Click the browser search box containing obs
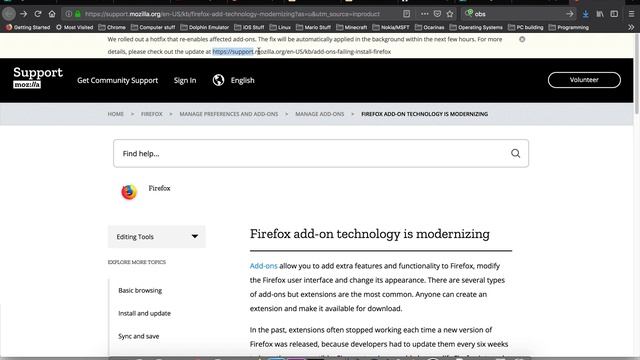Viewport: 640px width, 360px height. [x=518, y=14]
